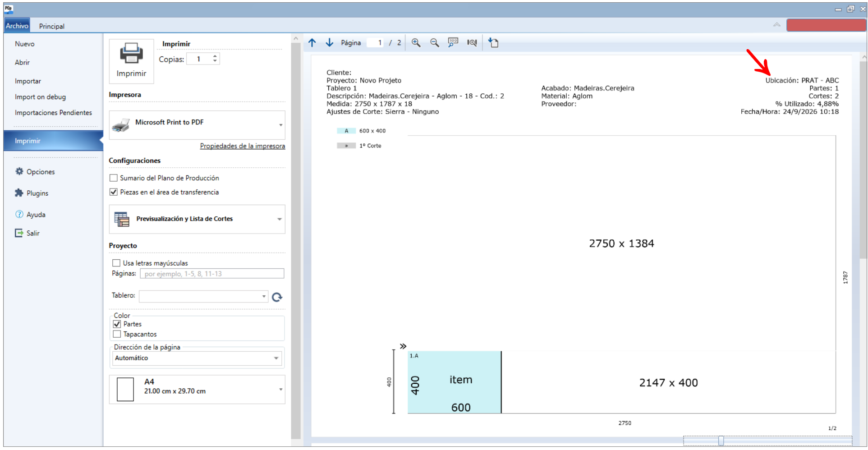Viewport: 868px width, 450px height.
Task: Refresh the Tablero list
Action: click(277, 297)
